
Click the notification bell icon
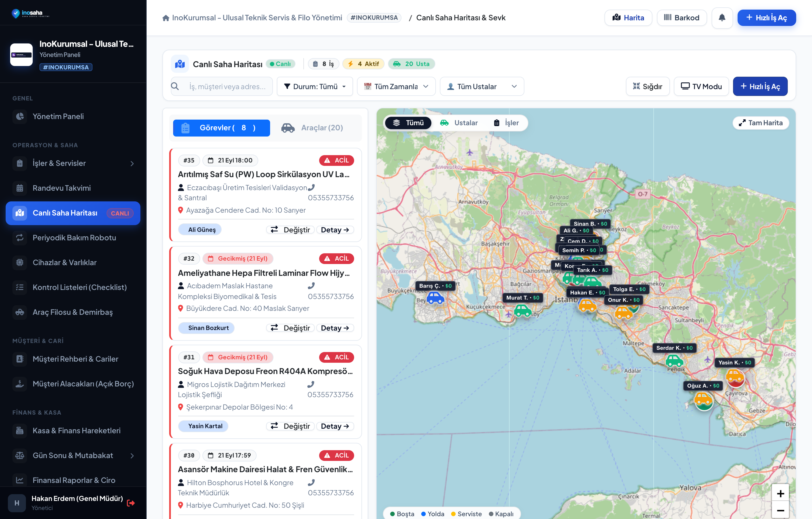coord(721,17)
